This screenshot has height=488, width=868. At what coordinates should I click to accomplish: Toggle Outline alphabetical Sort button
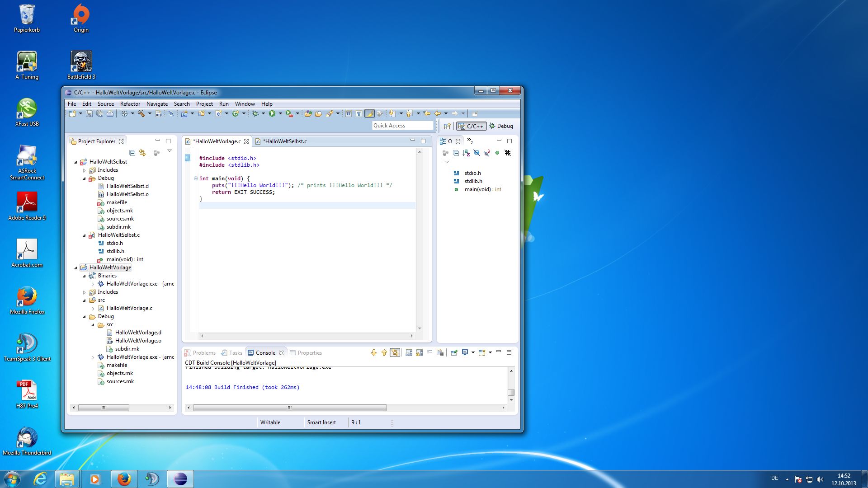tap(466, 153)
